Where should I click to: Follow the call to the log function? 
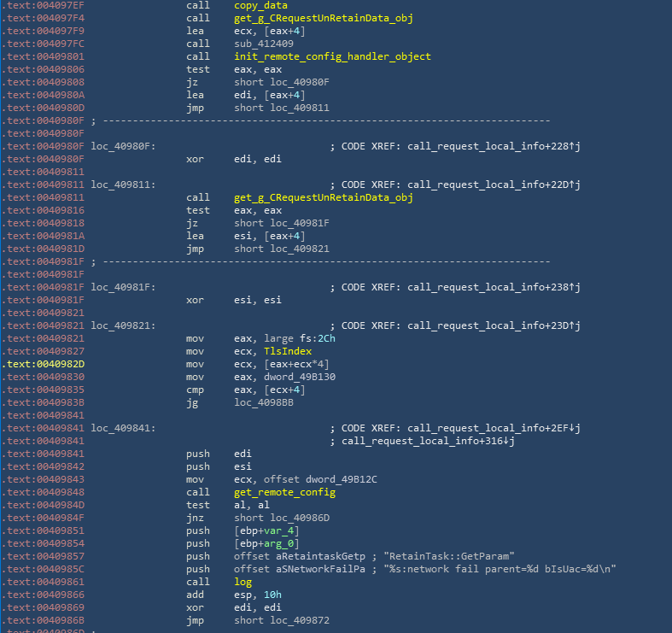[x=243, y=582]
